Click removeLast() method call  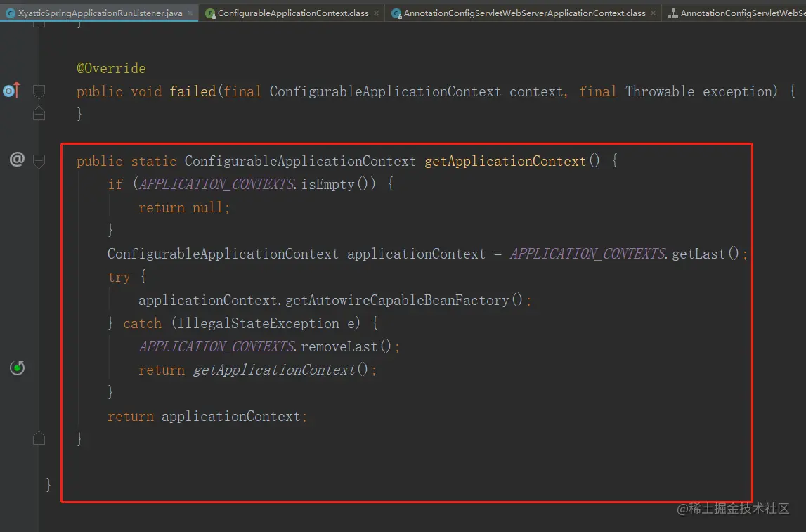click(346, 346)
